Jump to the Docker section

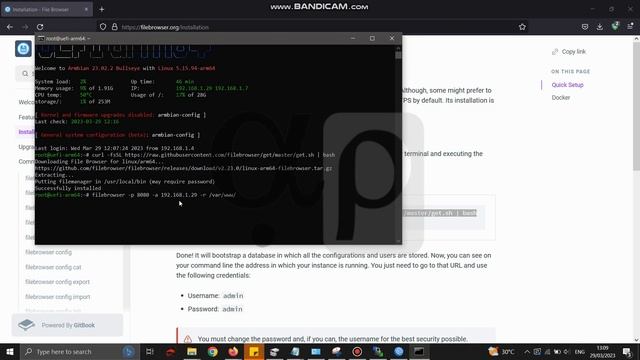click(561, 98)
